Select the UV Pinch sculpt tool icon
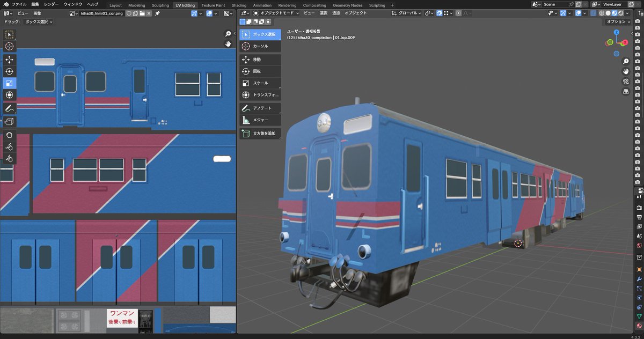The height and width of the screenshot is (339, 644). pyautogui.click(x=10, y=158)
